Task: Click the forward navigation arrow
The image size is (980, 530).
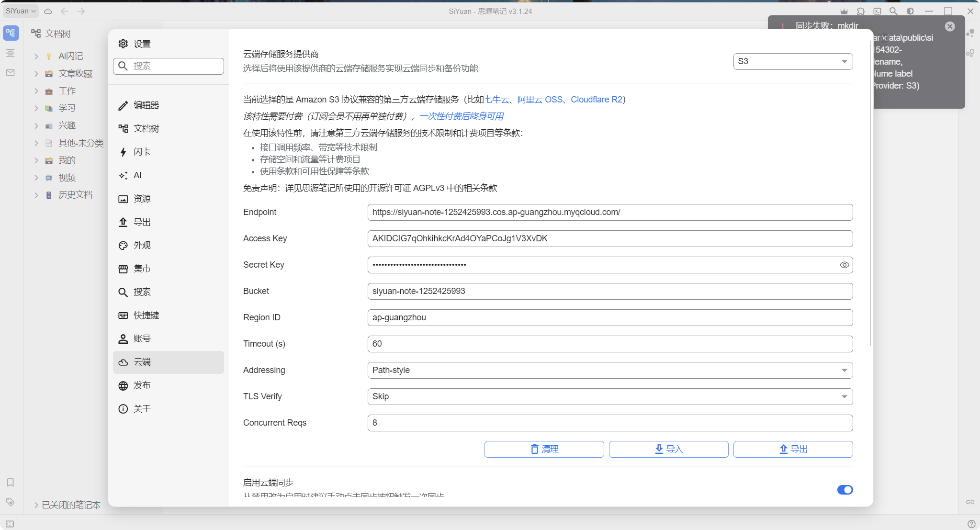Action: click(x=82, y=11)
